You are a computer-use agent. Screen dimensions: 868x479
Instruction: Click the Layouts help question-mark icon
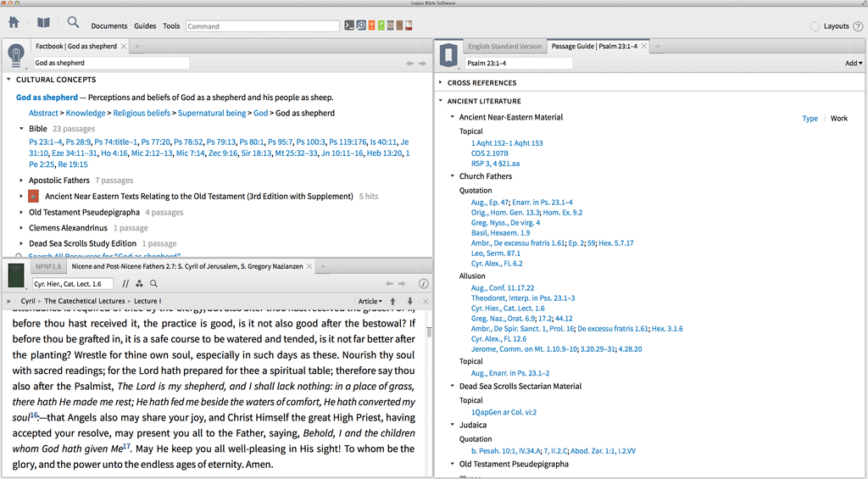(x=858, y=26)
